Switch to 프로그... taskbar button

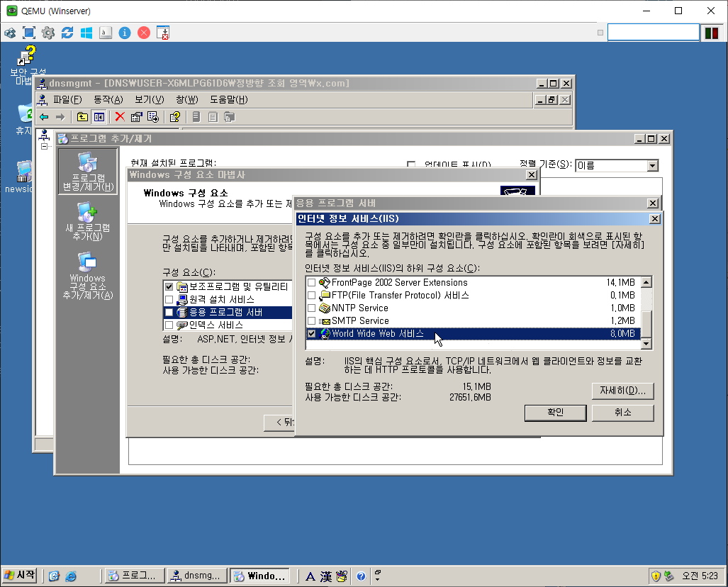[135, 576]
